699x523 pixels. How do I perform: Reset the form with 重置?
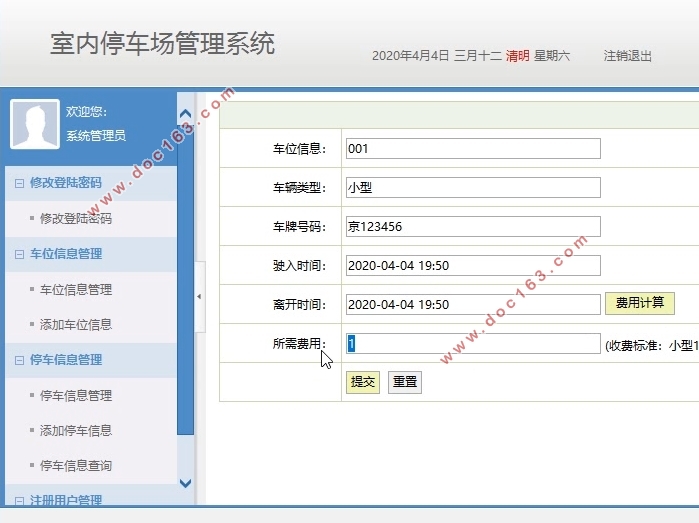pyautogui.click(x=405, y=382)
